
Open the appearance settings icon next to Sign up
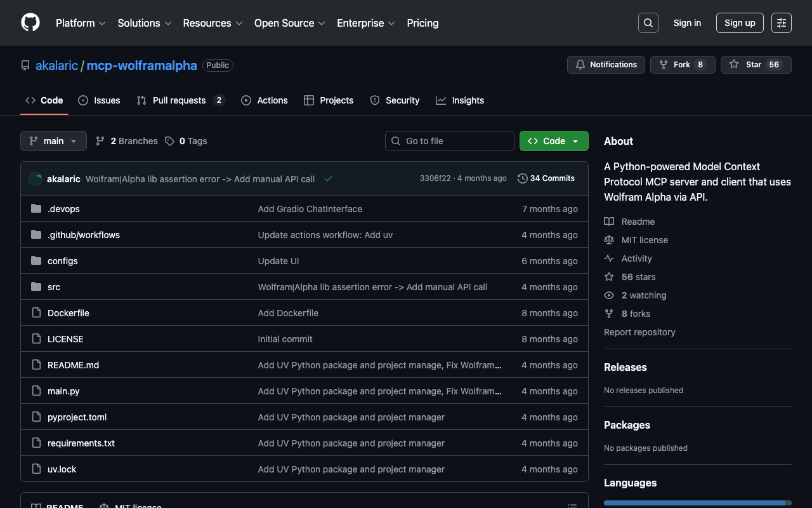click(781, 23)
